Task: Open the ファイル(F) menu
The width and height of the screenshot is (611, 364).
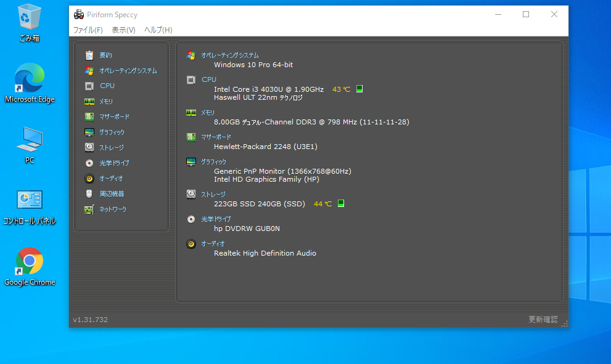Action: [88, 30]
